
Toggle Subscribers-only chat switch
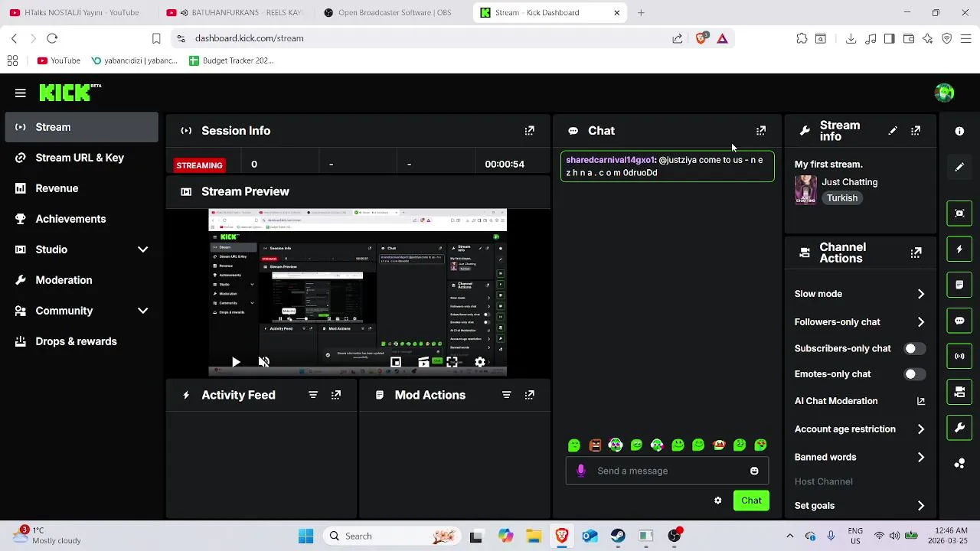(914, 348)
